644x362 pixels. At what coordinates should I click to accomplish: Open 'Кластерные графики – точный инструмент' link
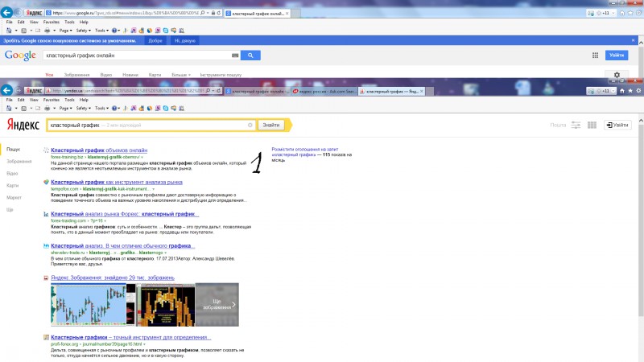pos(130,337)
